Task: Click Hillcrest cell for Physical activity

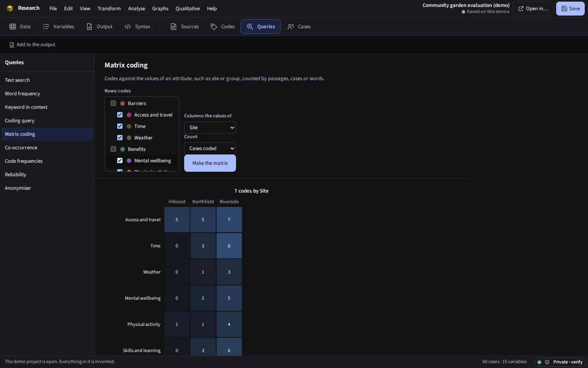Action: (x=177, y=324)
